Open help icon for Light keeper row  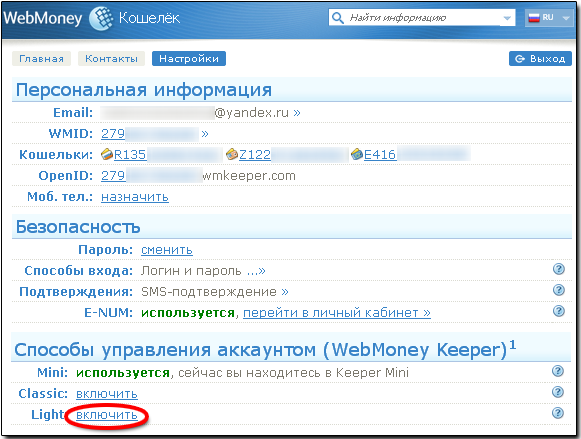point(558,413)
